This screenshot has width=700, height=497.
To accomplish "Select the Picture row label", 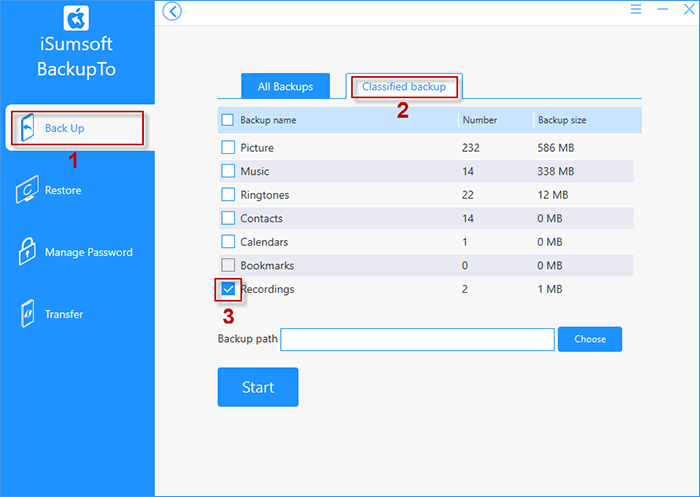I will coord(257,148).
